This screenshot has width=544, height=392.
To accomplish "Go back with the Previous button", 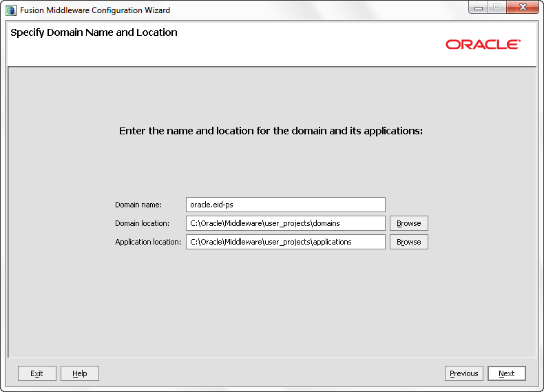I will pyautogui.click(x=464, y=373).
